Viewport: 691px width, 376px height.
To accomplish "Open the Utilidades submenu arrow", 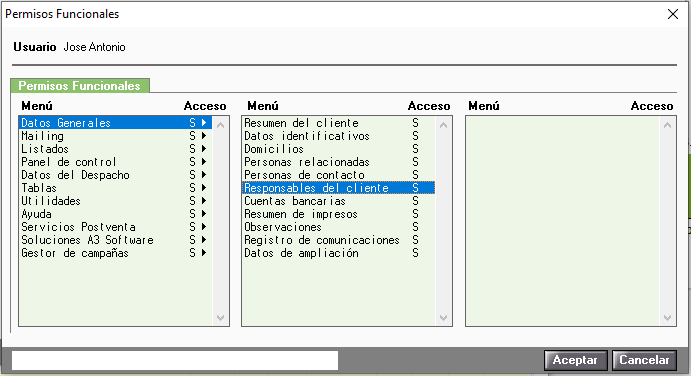I will pos(204,201).
